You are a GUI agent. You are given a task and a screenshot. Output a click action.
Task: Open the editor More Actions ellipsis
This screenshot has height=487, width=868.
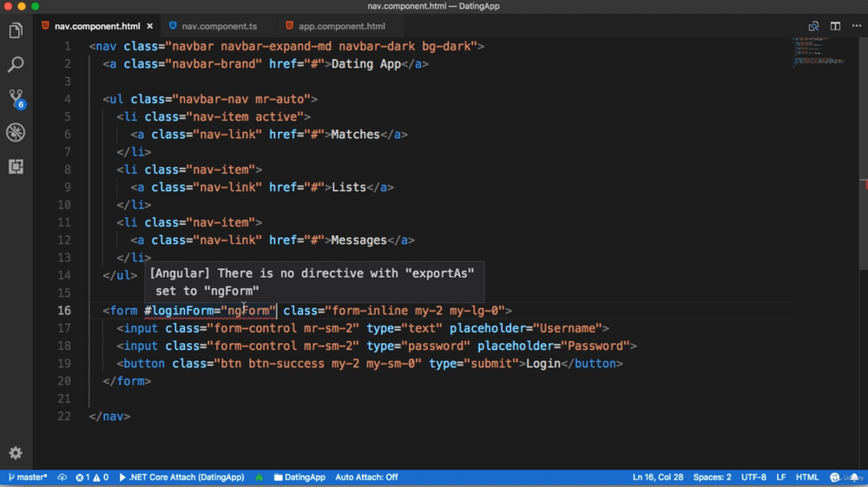(x=857, y=26)
